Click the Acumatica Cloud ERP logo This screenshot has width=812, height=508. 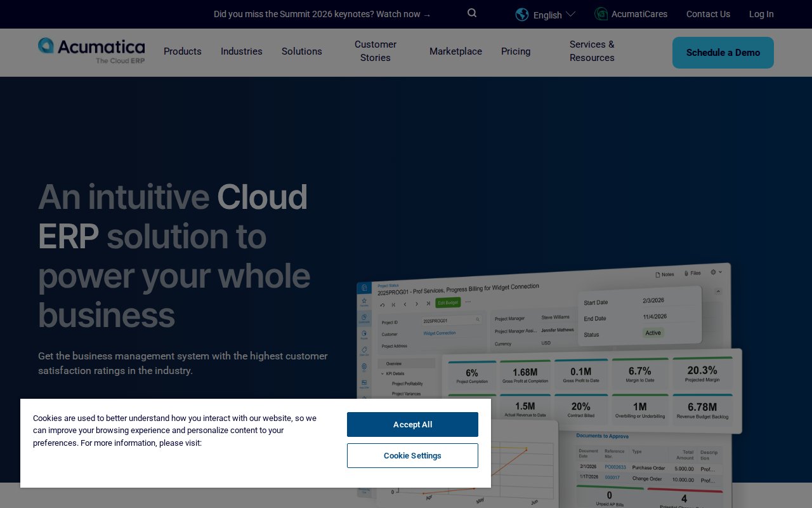click(91, 51)
